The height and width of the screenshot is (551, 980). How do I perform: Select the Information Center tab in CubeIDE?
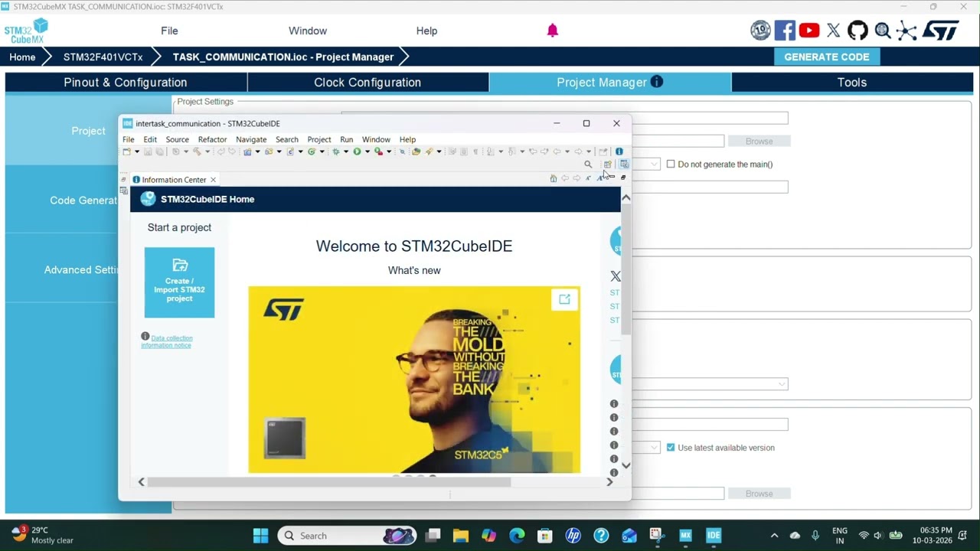coord(174,180)
